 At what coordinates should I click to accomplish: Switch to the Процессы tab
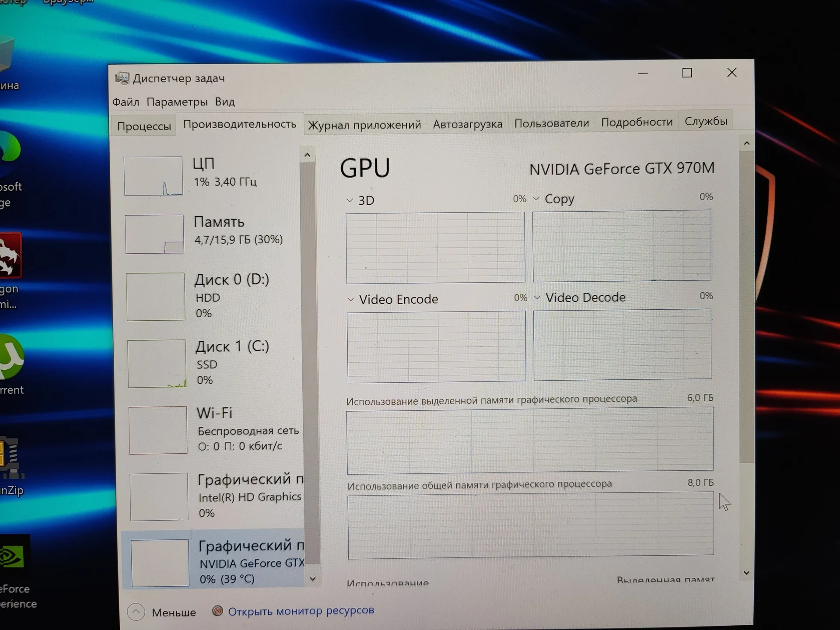(144, 126)
